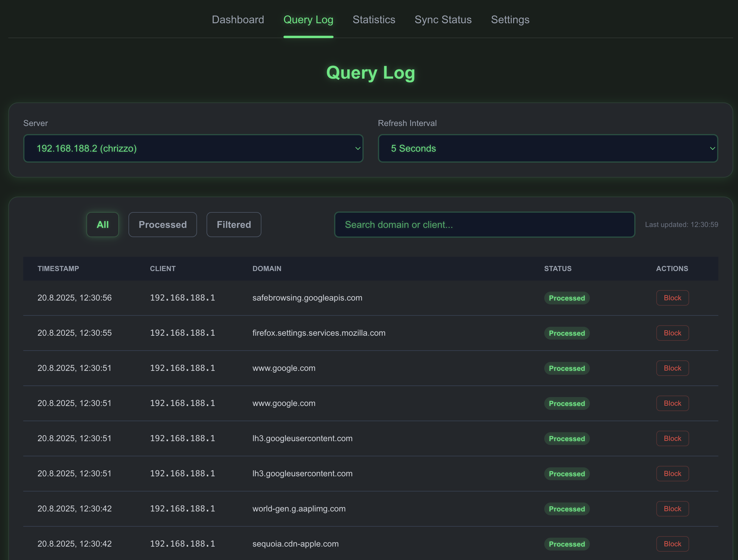
Task: Click the Search domain or client field
Action: [x=484, y=225]
